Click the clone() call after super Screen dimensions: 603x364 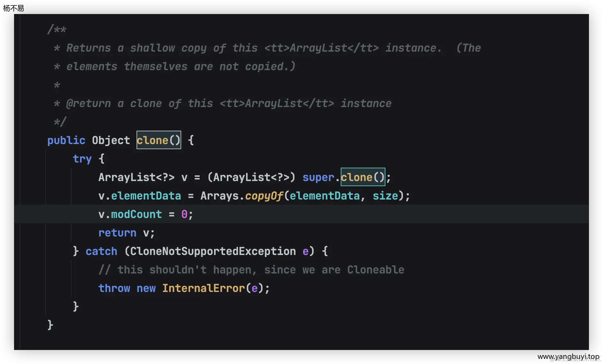pos(363,177)
